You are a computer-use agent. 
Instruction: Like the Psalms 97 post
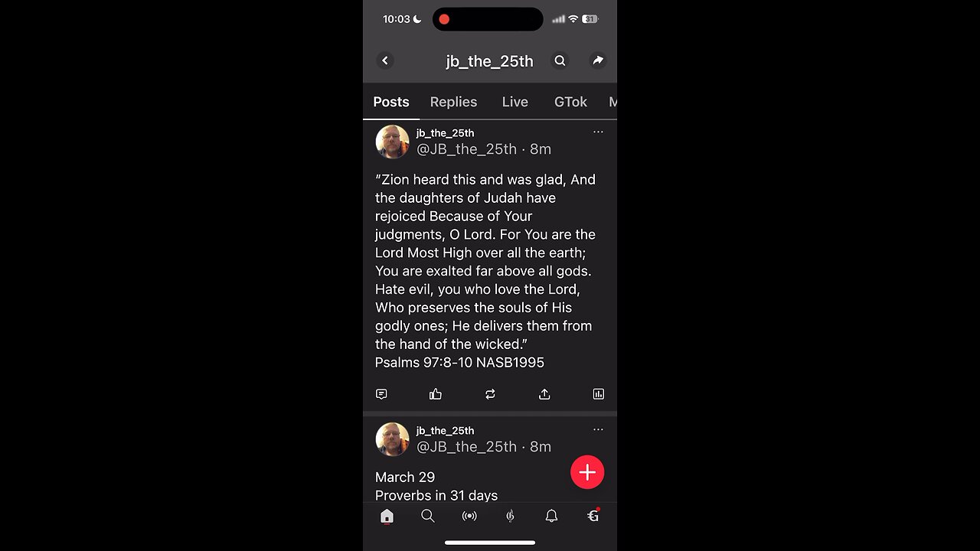click(436, 394)
